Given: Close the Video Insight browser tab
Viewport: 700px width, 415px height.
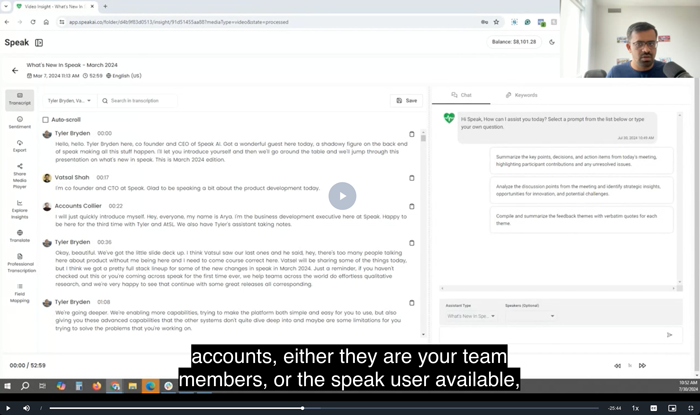Looking at the screenshot, I should [x=92, y=7].
